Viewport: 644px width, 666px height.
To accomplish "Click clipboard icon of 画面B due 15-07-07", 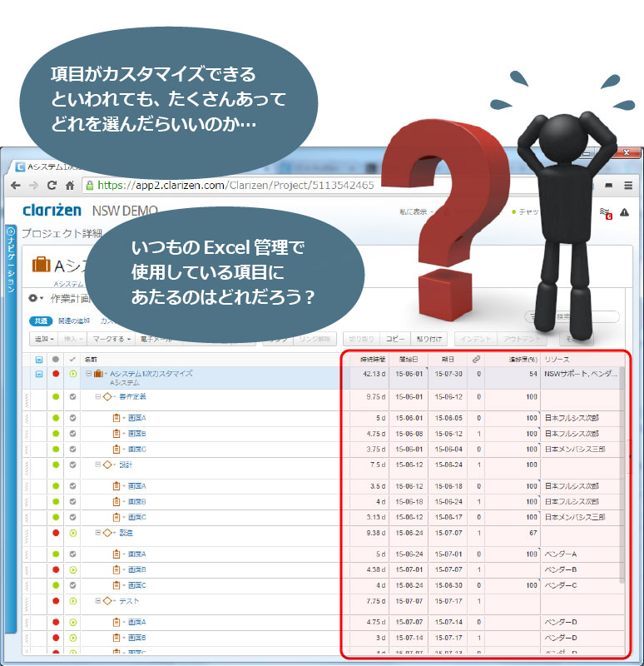I will 116,569.
